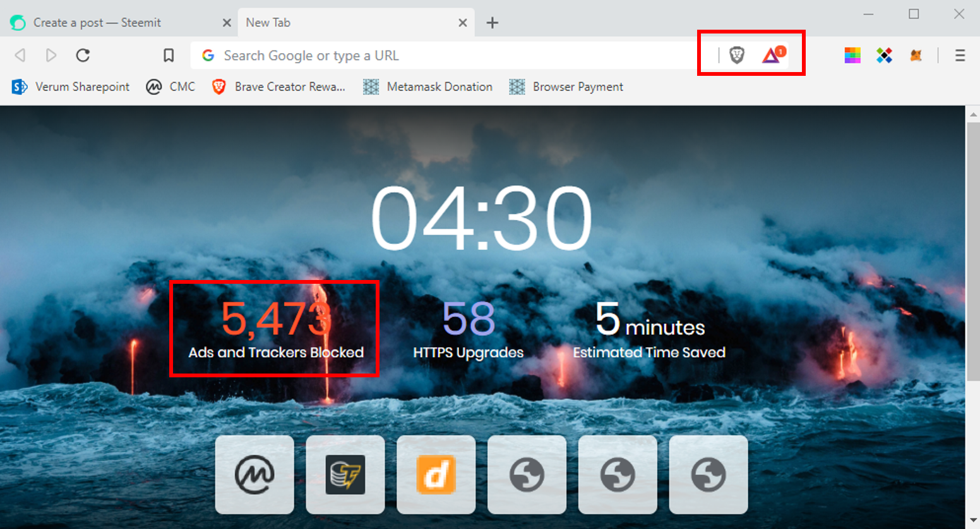This screenshot has height=529, width=980.
Task: Close the Brave browser window
Action: pos(959,14)
